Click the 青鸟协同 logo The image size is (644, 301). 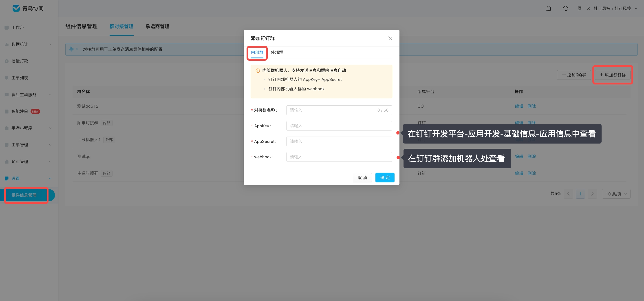point(28,9)
